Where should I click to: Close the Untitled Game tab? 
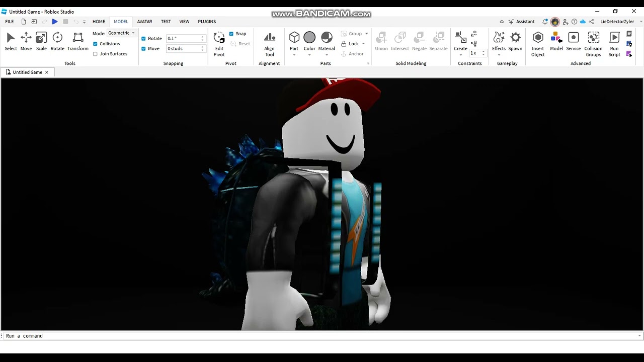coord(47,72)
